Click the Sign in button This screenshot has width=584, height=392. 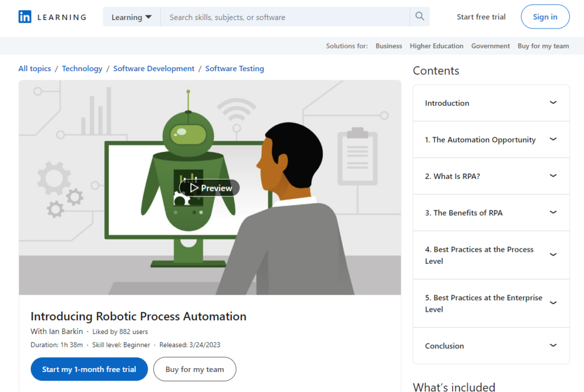tap(545, 17)
